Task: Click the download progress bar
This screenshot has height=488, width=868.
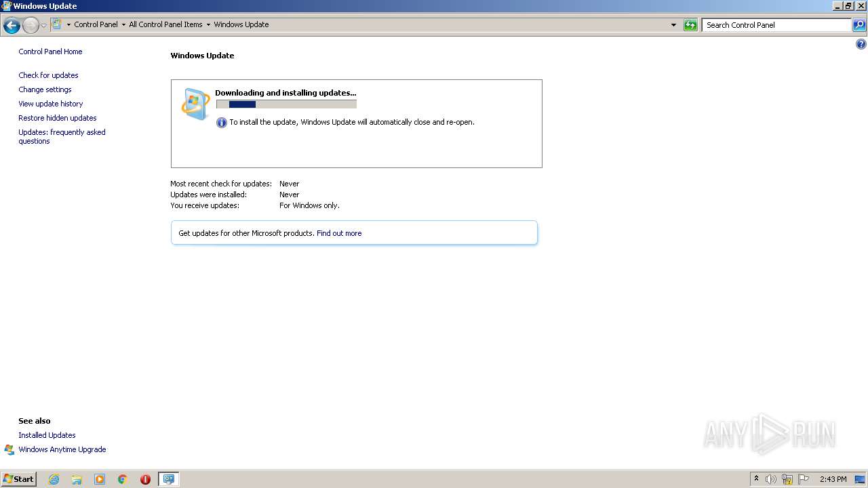Action: [x=286, y=104]
